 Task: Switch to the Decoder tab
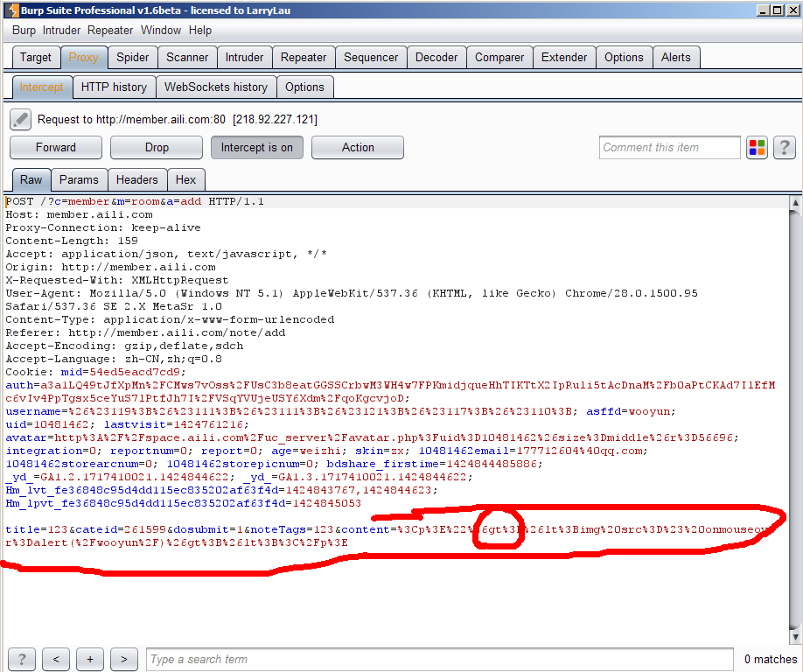(x=436, y=58)
